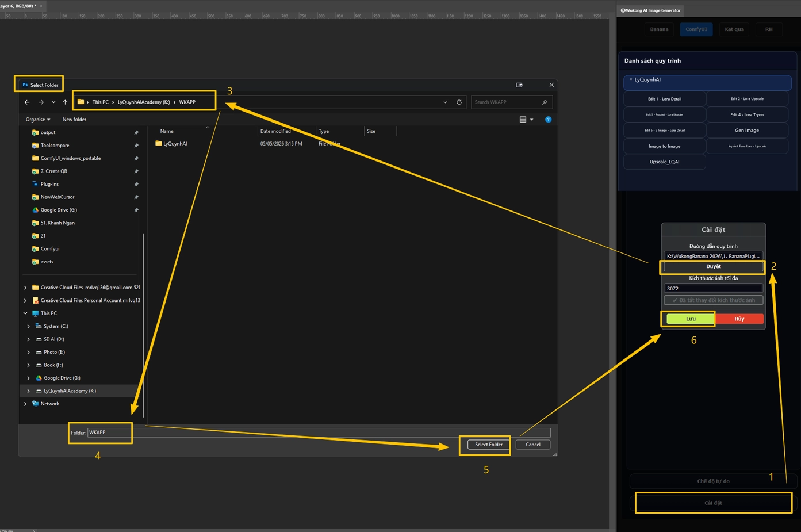Click This PC in the address breadcrumb
Screen dimensions: 801x532
[101, 102]
